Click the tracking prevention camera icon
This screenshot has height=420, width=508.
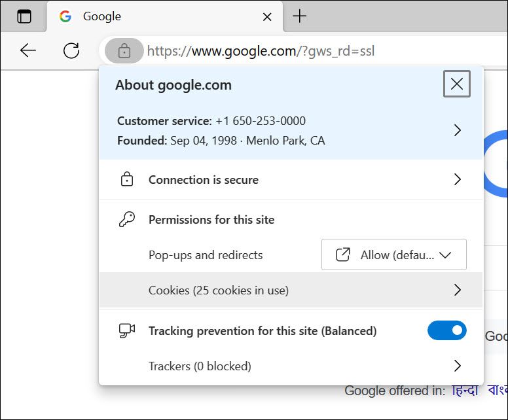pos(126,331)
